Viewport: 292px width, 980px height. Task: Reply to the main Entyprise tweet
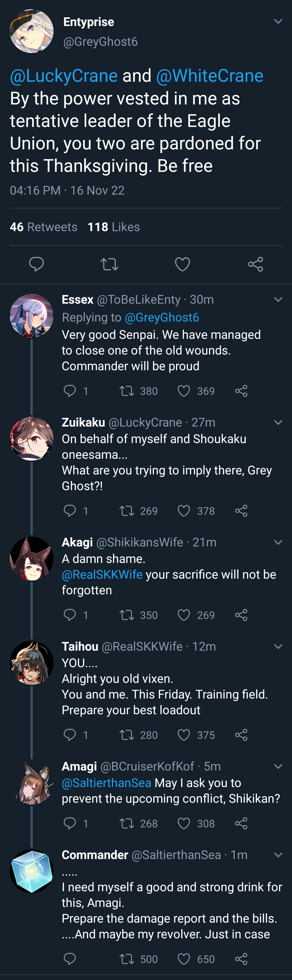pyautogui.click(x=36, y=264)
